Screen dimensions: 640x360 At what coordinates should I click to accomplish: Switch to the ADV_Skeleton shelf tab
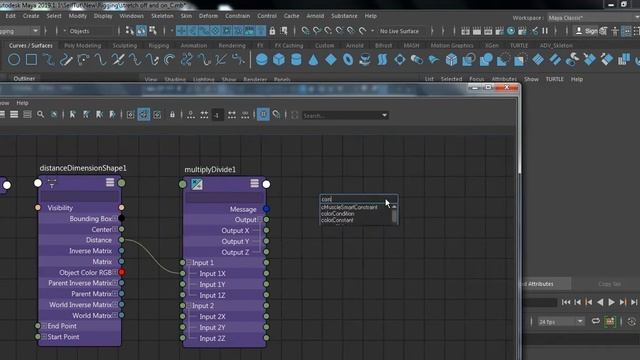click(x=556, y=45)
